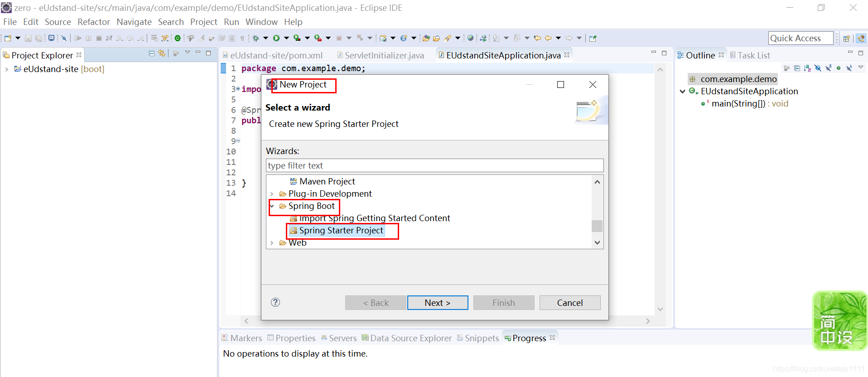Toggle Hide Local Types in Outline
868x377 pixels.
[849, 68]
